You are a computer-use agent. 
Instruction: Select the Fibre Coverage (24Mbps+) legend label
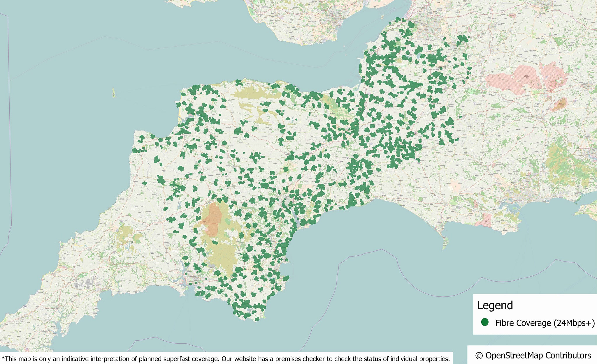(545, 323)
